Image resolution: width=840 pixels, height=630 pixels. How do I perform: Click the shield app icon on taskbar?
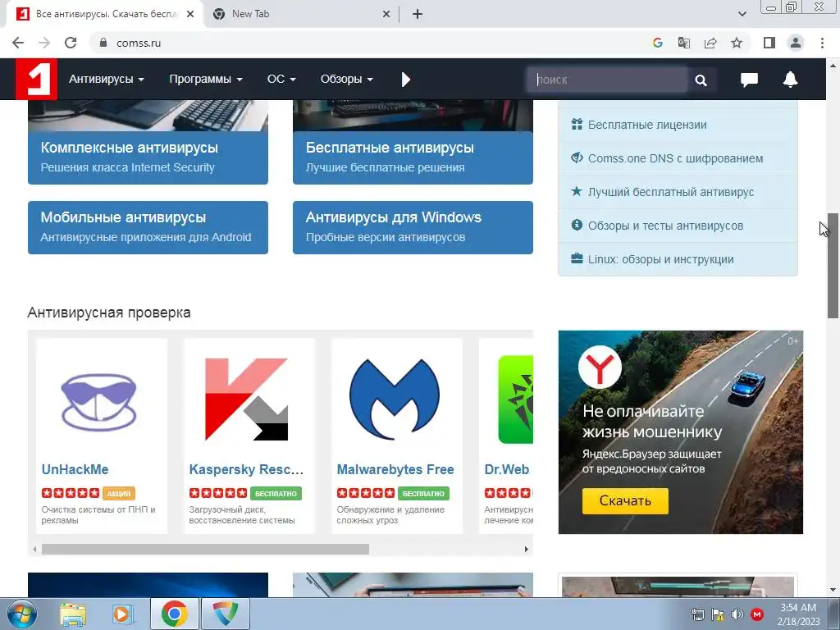point(226,614)
